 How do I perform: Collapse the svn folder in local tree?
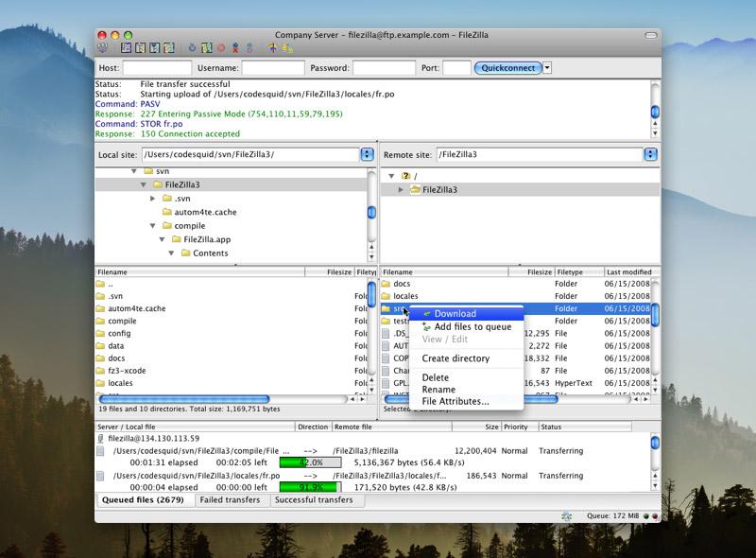pyautogui.click(x=134, y=171)
